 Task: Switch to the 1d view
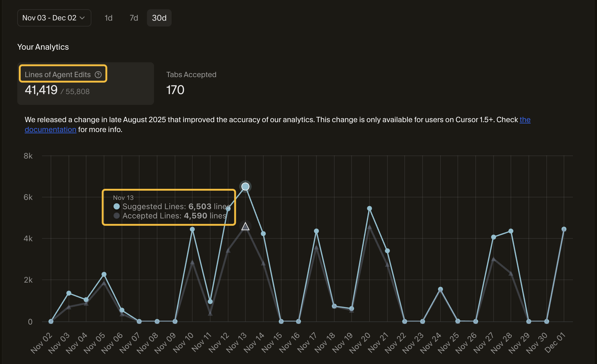109,18
